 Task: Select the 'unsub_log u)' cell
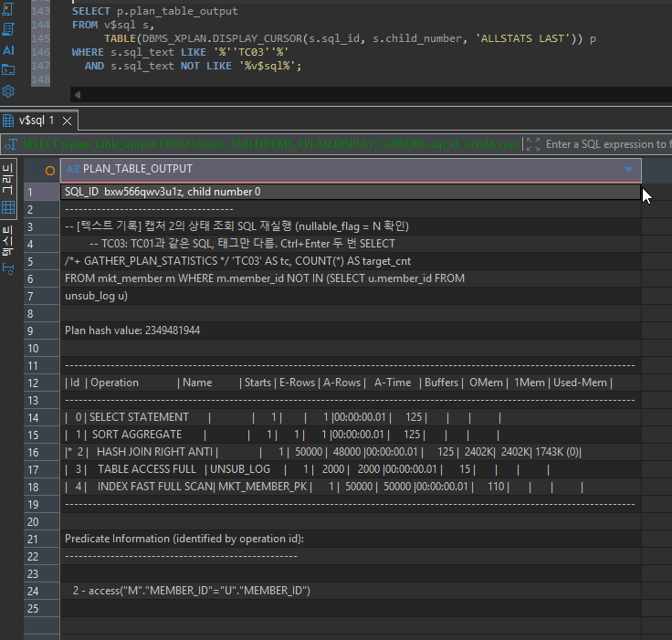(x=351, y=296)
